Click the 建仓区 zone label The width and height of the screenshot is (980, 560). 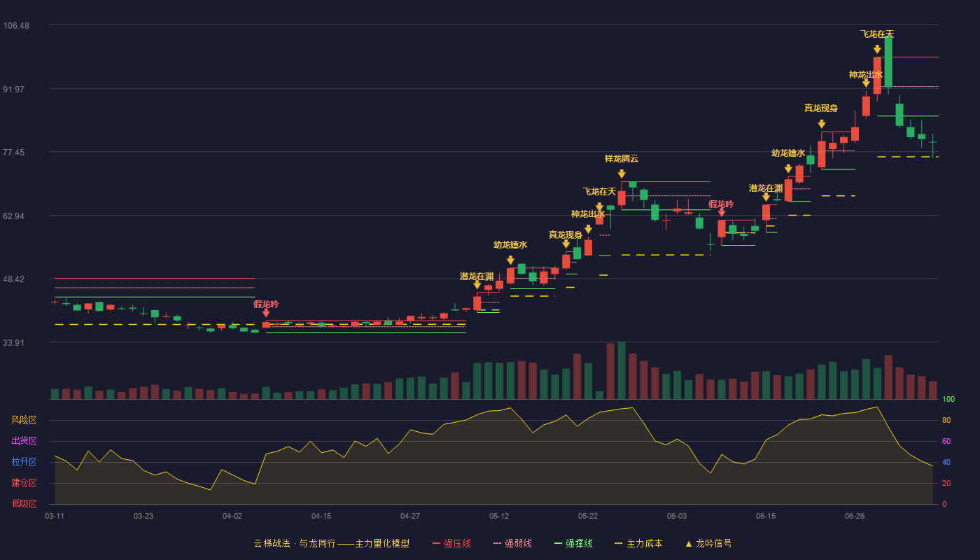click(x=24, y=483)
